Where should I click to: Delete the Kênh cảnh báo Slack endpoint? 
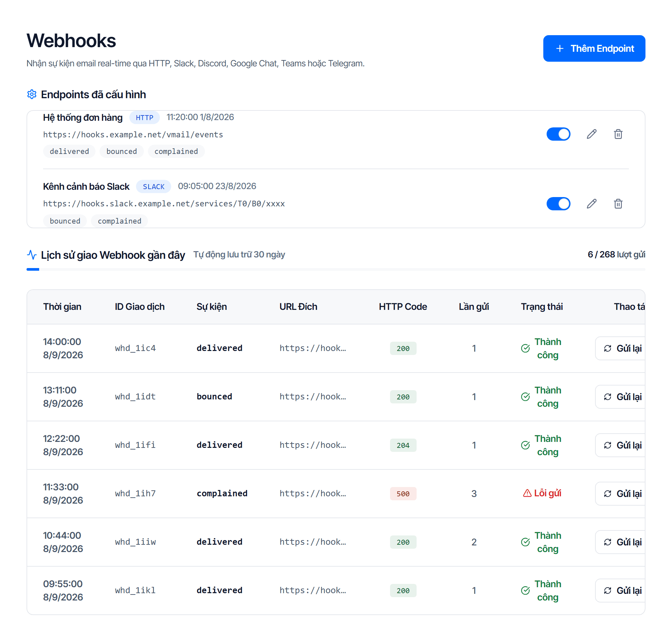coord(618,204)
